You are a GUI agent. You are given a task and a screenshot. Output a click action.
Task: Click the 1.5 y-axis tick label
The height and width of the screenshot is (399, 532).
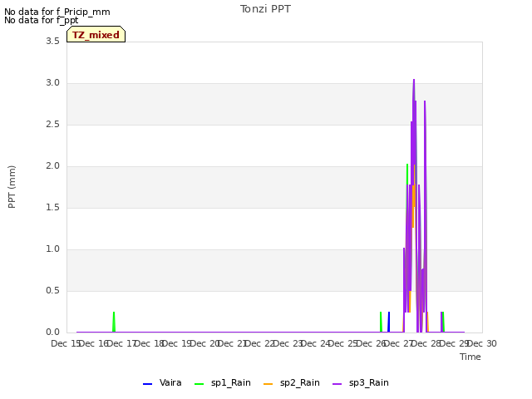click(52, 207)
